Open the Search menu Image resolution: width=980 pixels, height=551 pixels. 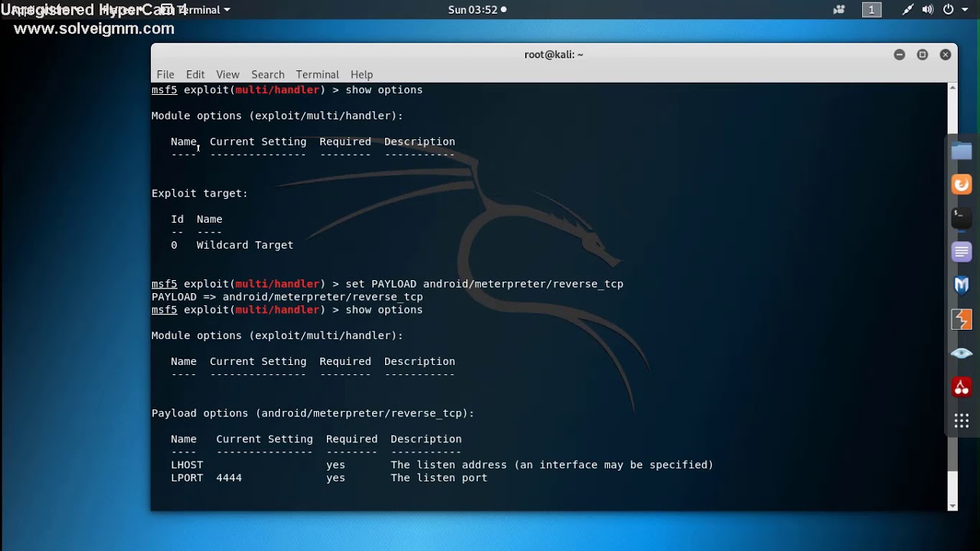click(x=268, y=74)
